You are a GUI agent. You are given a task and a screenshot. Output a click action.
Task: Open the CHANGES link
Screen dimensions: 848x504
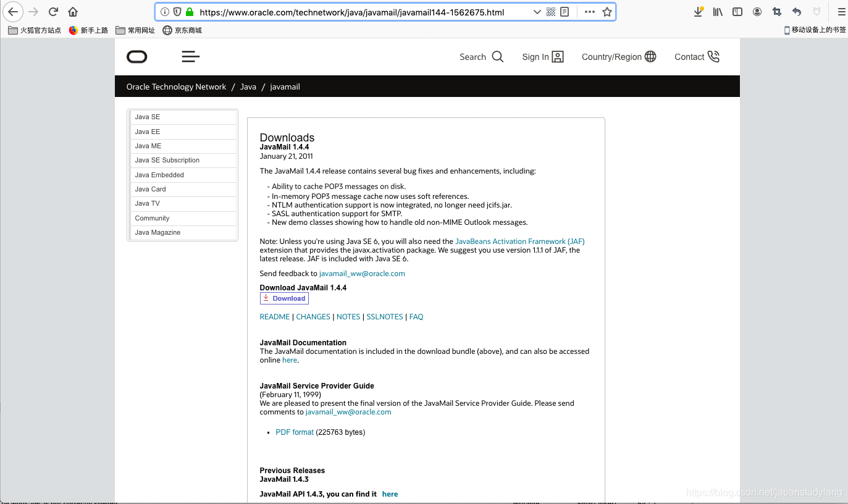click(313, 317)
